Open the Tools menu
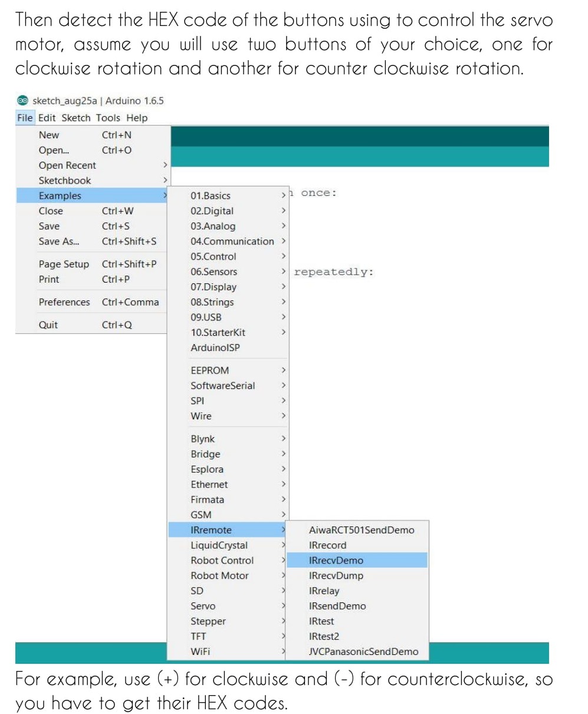 tap(108, 117)
